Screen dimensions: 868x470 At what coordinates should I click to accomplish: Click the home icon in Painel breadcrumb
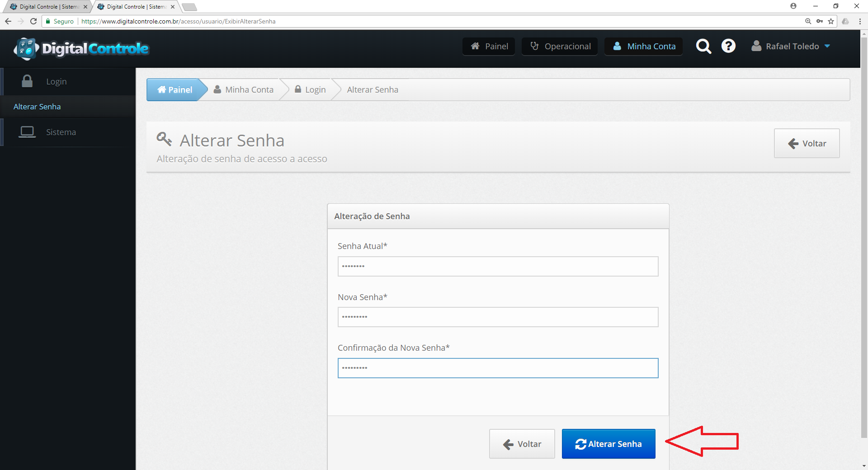pos(162,89)
